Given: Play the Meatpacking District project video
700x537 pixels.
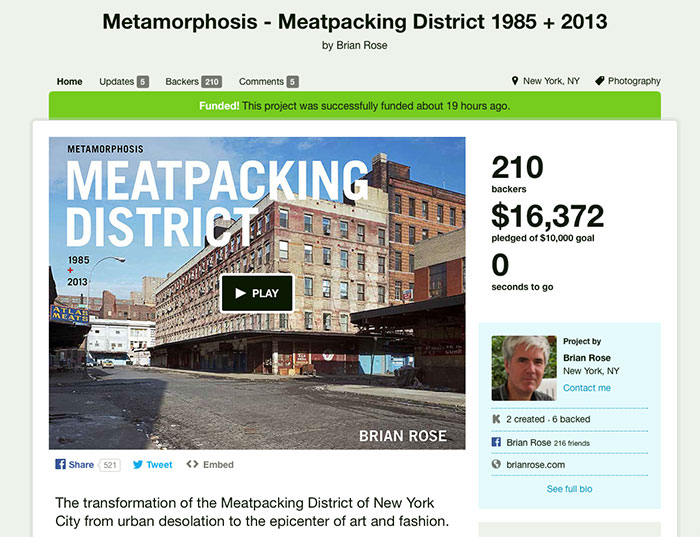Looking at the screenshot, I should 257,293.
